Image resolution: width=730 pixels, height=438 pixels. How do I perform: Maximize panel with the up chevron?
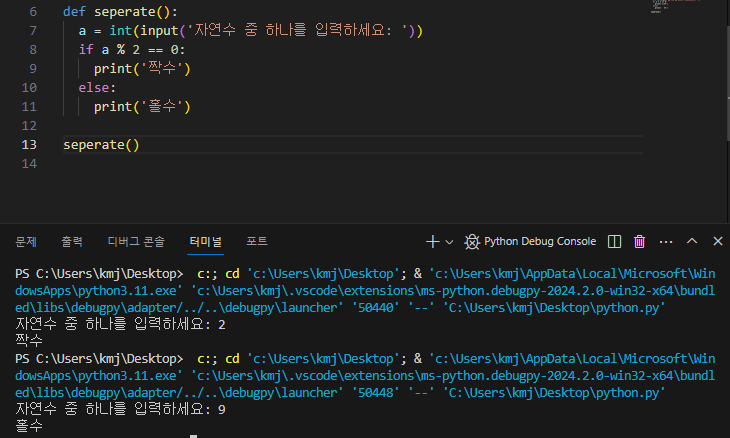[692, 241]
